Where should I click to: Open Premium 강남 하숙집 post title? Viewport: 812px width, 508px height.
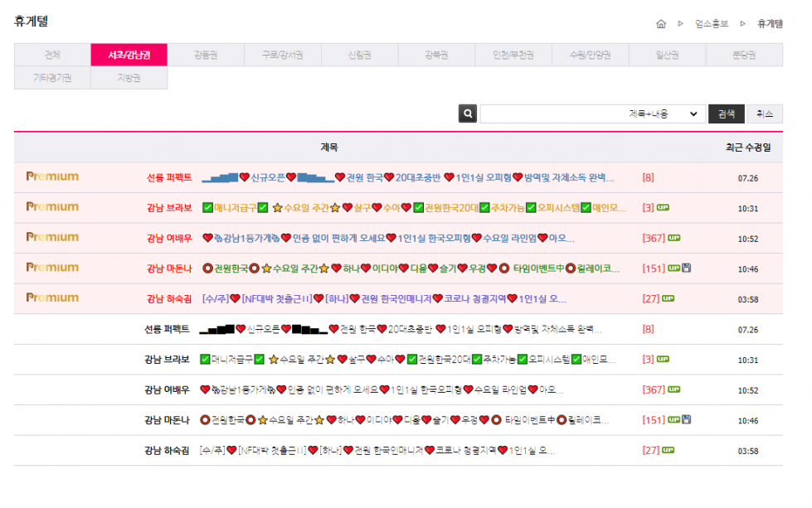384,298
